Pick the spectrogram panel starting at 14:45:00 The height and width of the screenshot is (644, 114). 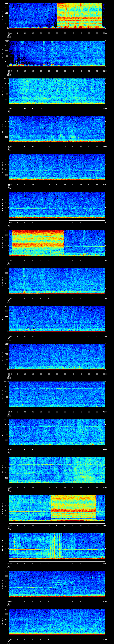click(x=57, y=622)
